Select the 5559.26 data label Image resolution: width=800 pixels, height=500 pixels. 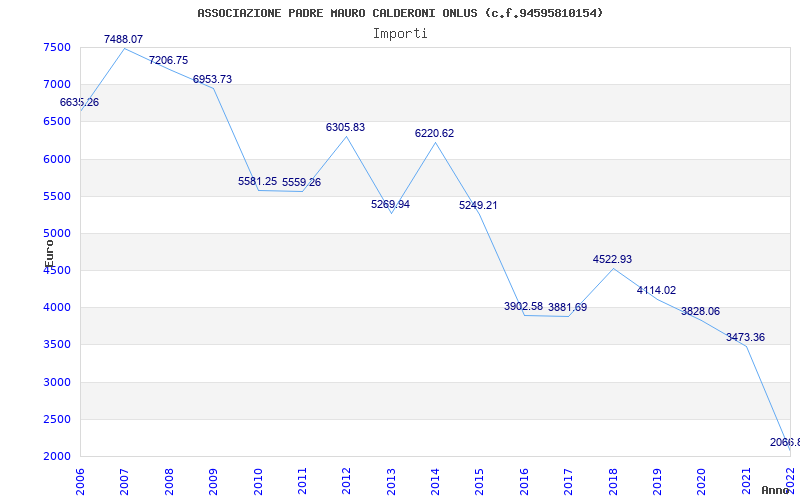click(x=302, y=182)
